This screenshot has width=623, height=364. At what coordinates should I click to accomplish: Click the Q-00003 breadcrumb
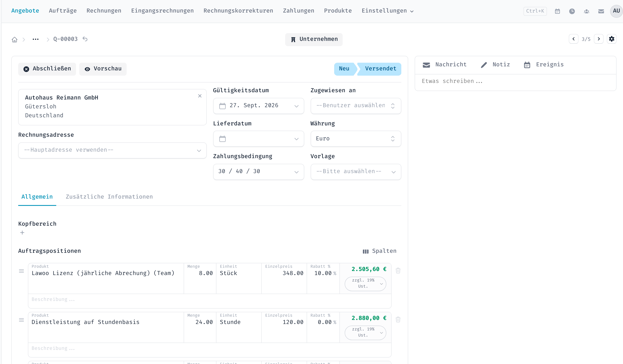coord(66,39)
